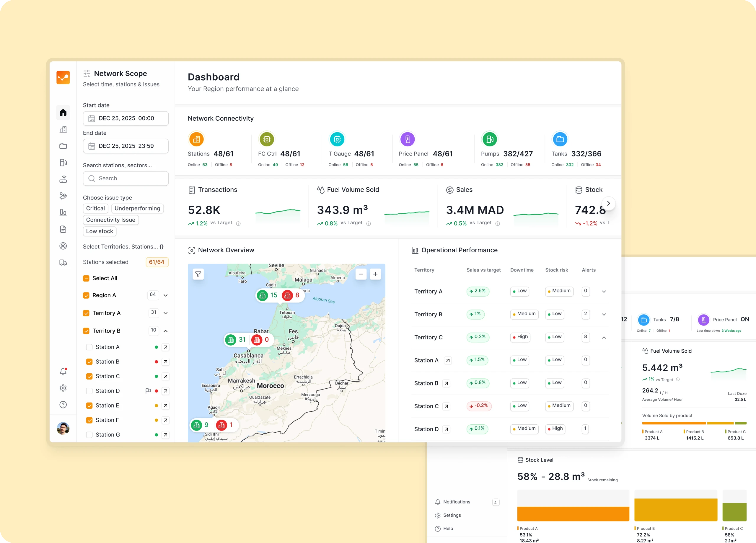Viewport: 756px width, 543px height.
Task: Open the notifications bell icon in sidebar
Action: click(63, 372)
